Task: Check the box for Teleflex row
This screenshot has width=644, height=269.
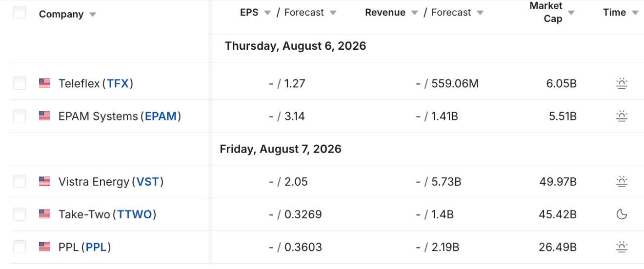Action: point(20,83)
